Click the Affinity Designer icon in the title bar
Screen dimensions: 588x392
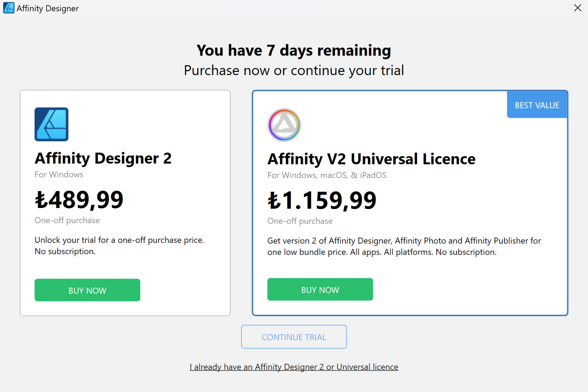coord(8,8)
